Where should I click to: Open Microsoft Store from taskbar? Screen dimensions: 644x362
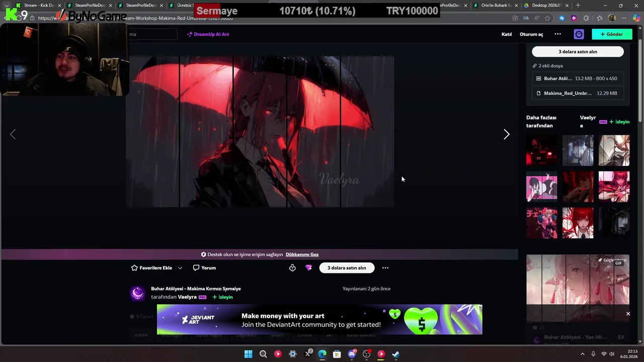pos(337,354)
